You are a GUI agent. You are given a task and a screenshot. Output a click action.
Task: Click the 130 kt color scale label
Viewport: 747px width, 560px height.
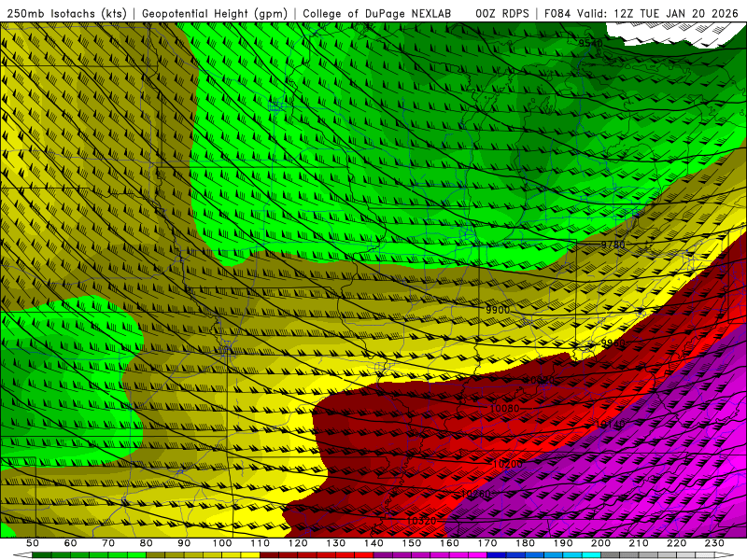(x=336, y=543)
